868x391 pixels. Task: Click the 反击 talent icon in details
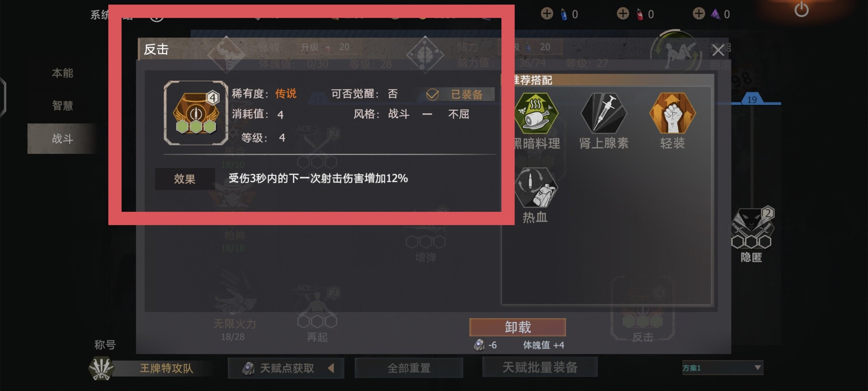click(196, 113)
